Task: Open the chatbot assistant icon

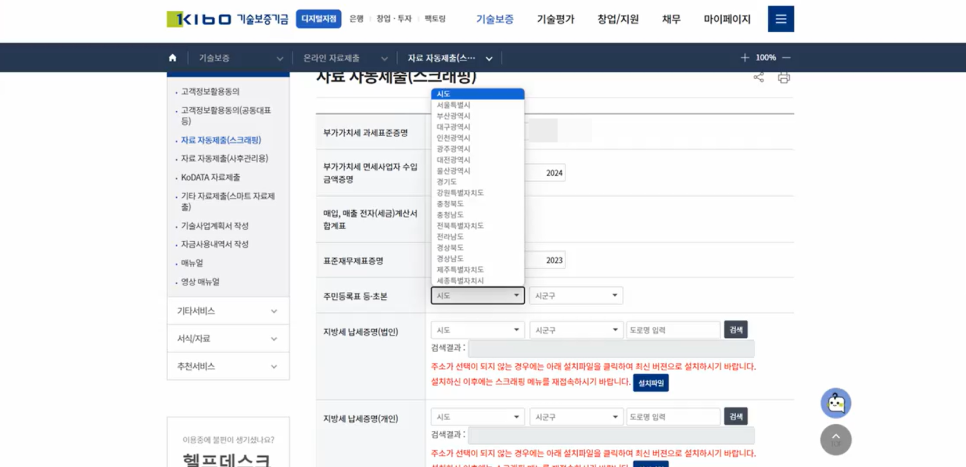Action: pyautogui.click(x=835, y=403)
